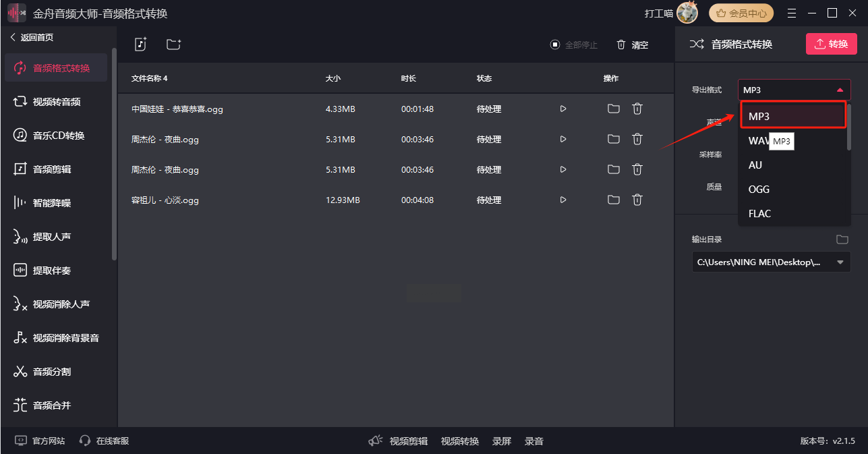The image size is (868, 454).
Task: Click the 音频分割 scissors icon
Action: pos(20,371)
